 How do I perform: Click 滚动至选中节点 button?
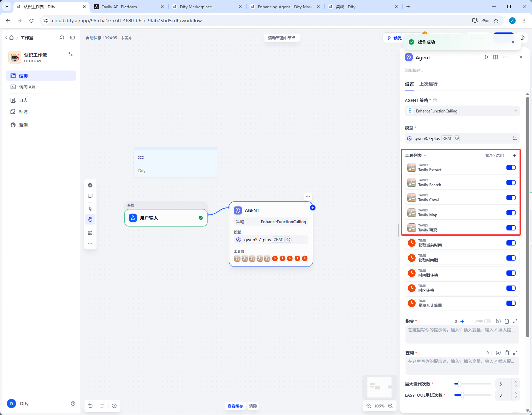tap(282, 38)
